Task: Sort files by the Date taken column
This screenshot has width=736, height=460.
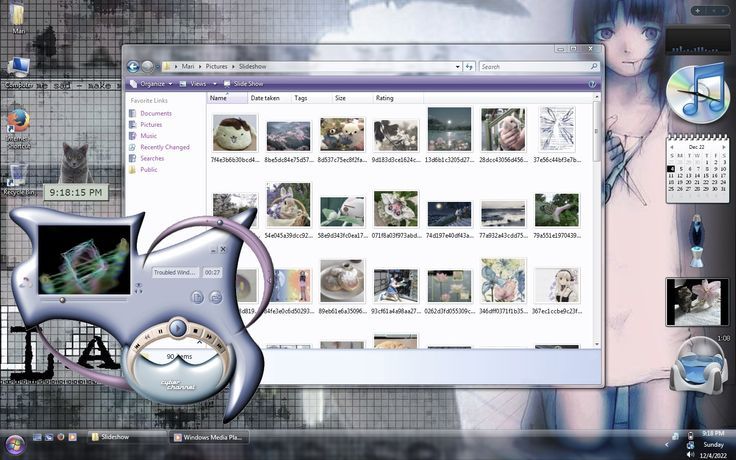Action: pyautogui.click(x=265, y=98)
